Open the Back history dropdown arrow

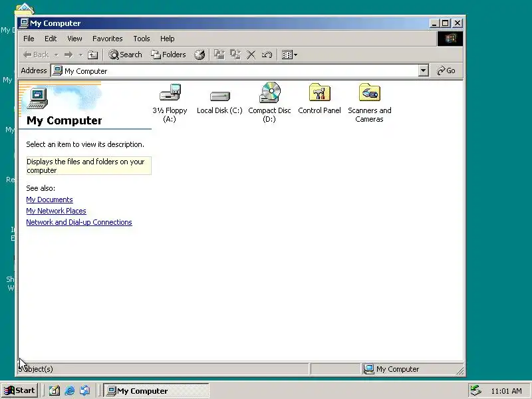(56, 55)
